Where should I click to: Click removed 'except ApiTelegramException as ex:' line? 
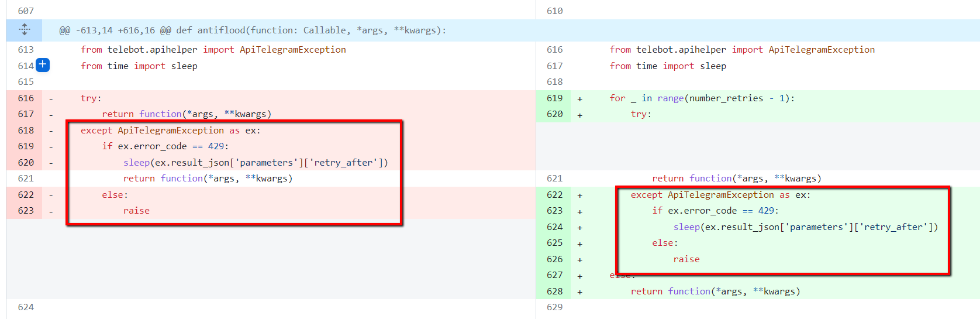coord(171,131)
